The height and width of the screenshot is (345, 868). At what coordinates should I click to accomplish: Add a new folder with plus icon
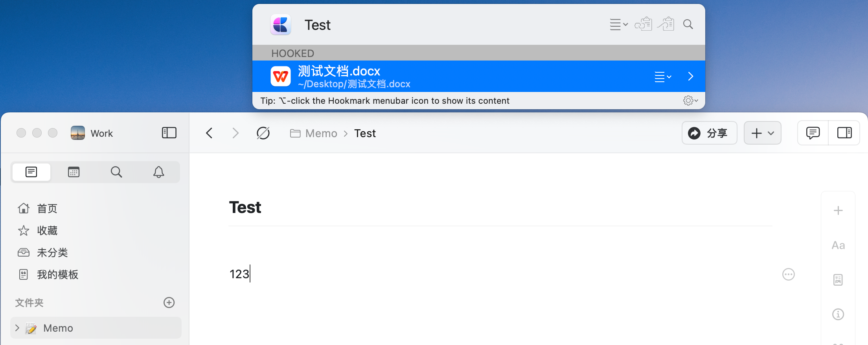pos(169,303)
